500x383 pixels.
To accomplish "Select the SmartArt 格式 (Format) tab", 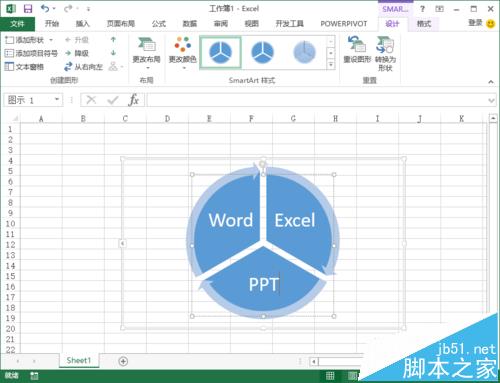I will tap(424, 24).
